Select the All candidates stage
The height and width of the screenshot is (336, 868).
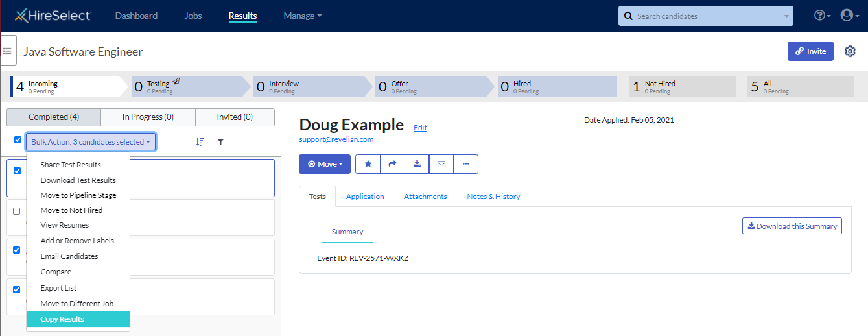pos(801,86)
